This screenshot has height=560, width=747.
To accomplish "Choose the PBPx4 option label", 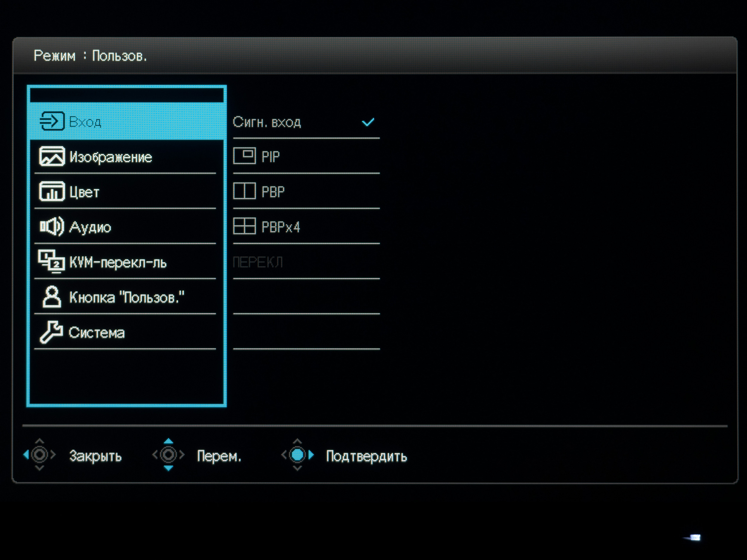I will (x=281, y=227).
